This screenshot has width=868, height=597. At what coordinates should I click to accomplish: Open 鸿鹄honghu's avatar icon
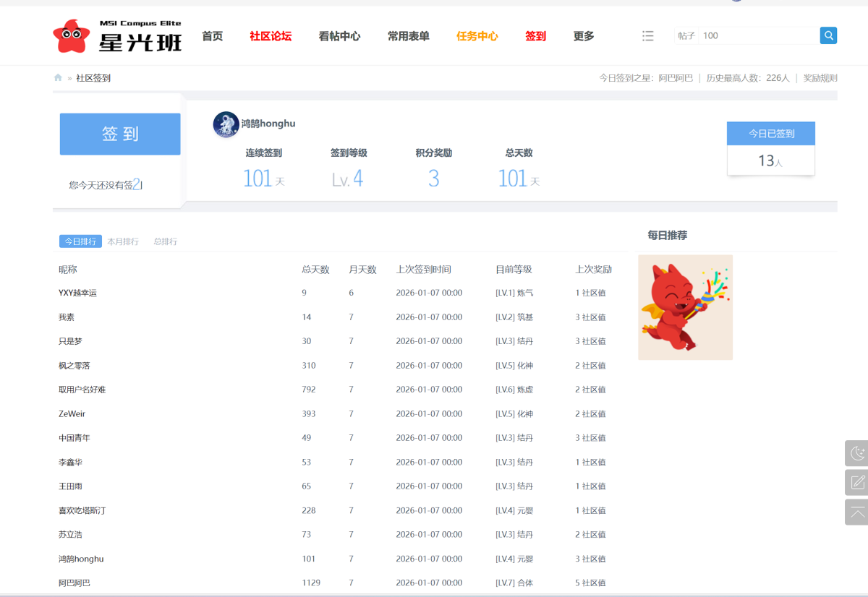(x=225, y=124)
